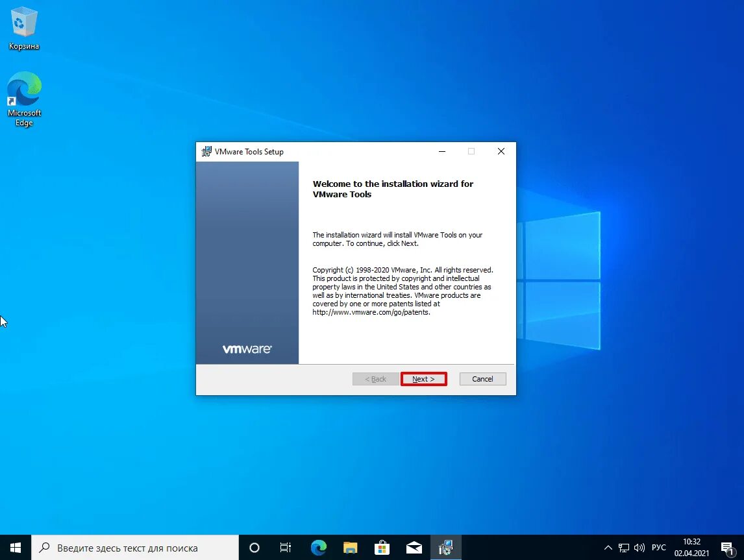The width and height of the screenshot is (744, 560).
Task: Close the VMware Tools Setup window
Action: pos(501,151)
